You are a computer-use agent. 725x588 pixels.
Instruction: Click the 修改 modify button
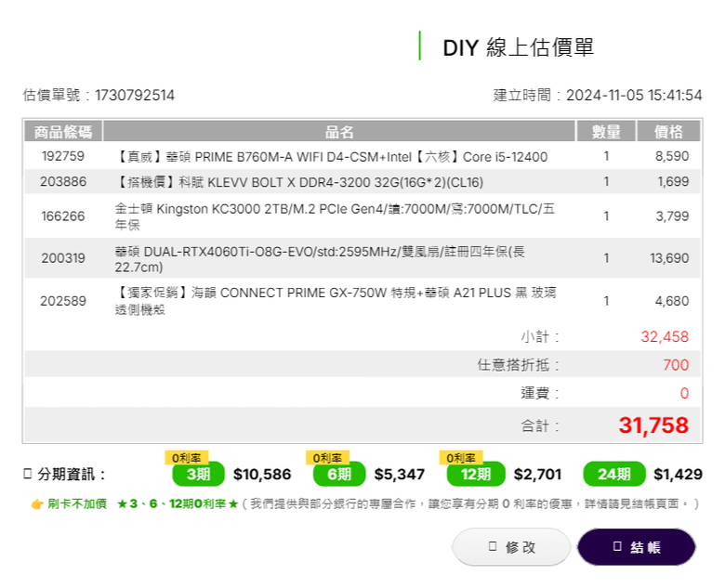point(511,547)
